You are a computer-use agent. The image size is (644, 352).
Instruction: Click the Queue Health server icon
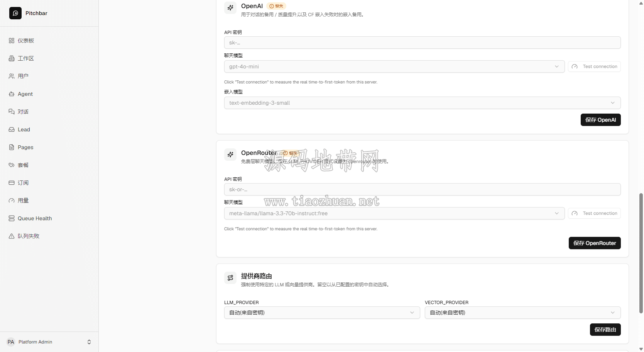12,218
